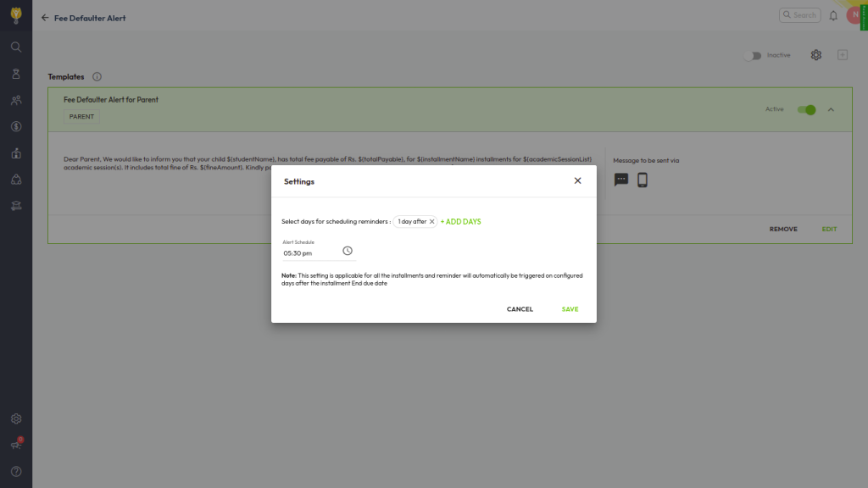Screen dimensions: 868x488
Task: Go back using the arrow beside Fee Defaulter Alert
Action: coord(45,18)
